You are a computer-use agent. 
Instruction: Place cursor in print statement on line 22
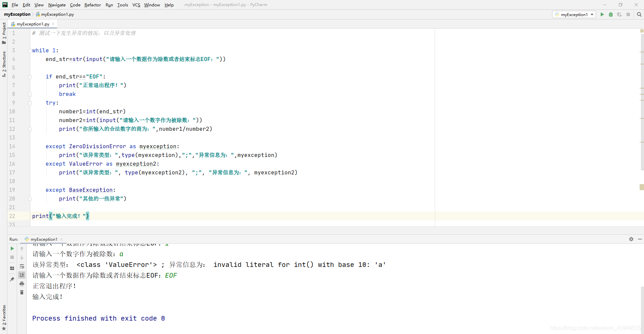point(60,216)
